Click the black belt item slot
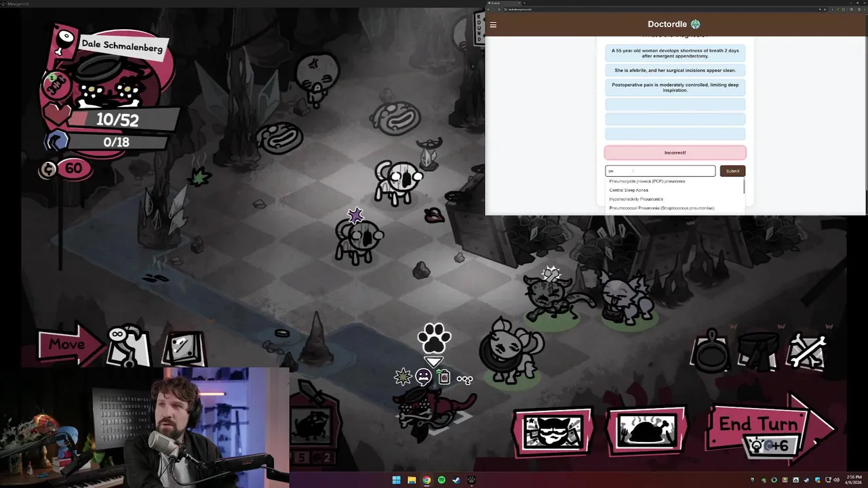 [758, 352]
